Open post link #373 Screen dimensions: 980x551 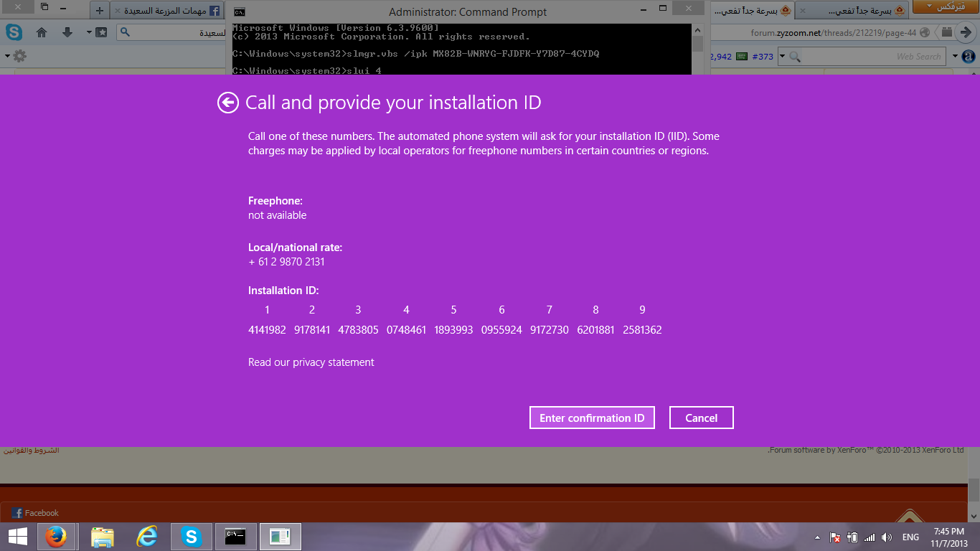click(763, 57)
